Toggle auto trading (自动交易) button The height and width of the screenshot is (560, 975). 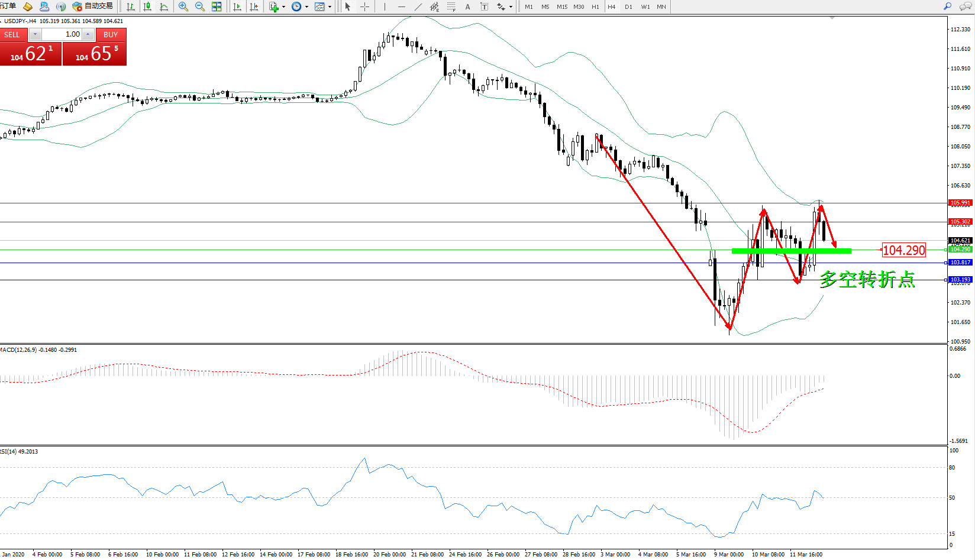tap(93, 7)
